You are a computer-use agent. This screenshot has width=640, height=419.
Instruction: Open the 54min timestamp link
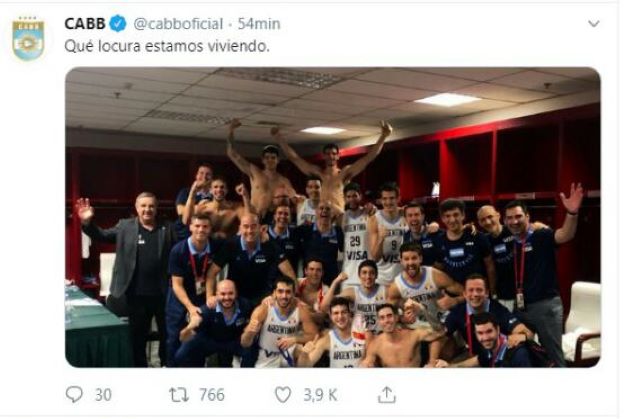coord(260,23)
